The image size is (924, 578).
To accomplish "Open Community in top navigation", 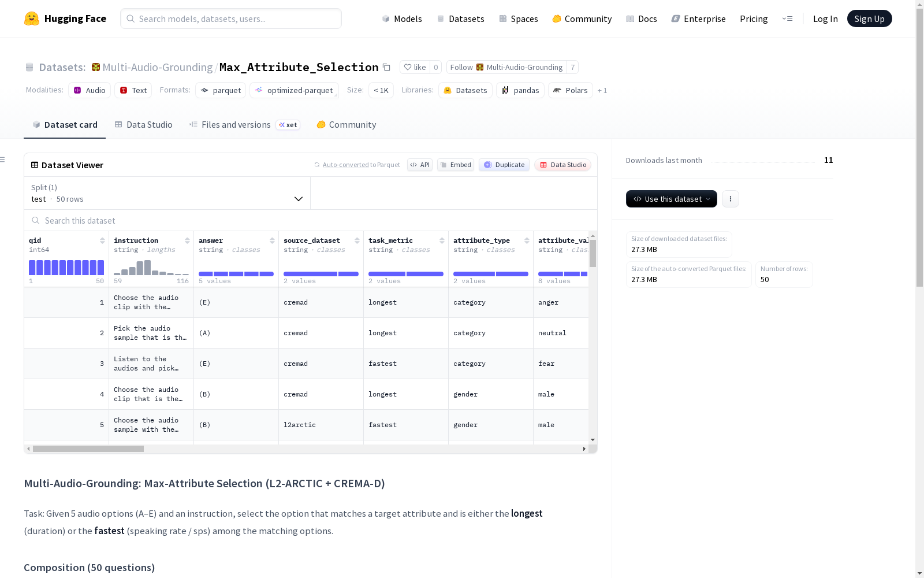I will pos(582,19).
